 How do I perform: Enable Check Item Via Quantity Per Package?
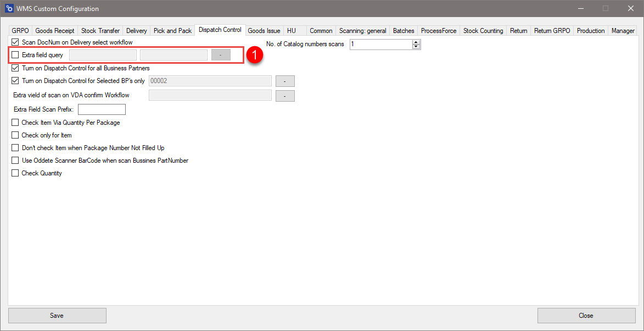click(15, 123)
